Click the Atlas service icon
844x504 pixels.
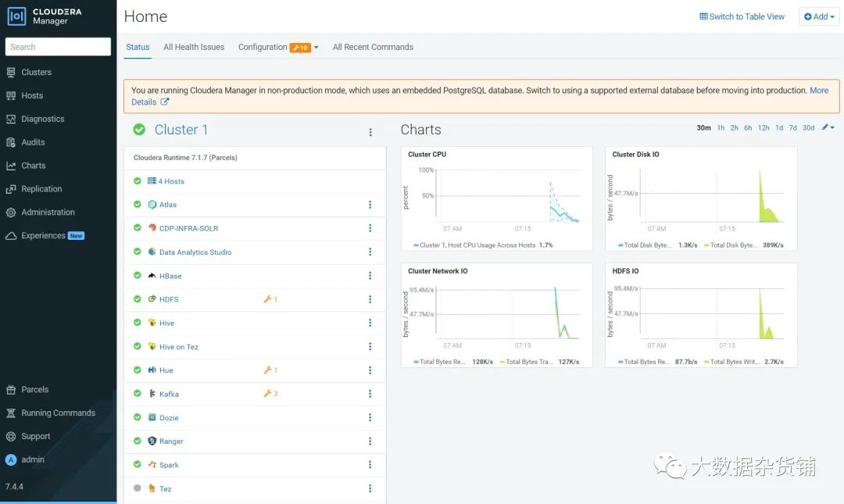pyautogui.click(x=152, y=205)
